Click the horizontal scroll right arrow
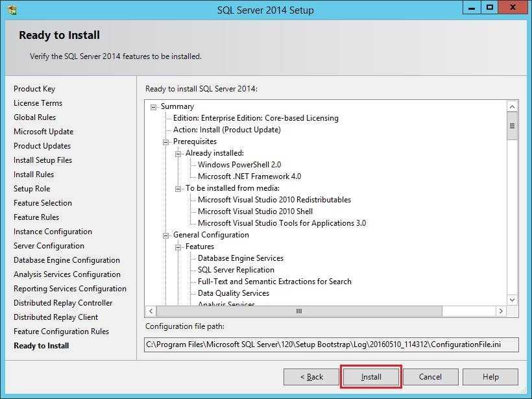Screen dimensions: 532x399 point(501,311)
